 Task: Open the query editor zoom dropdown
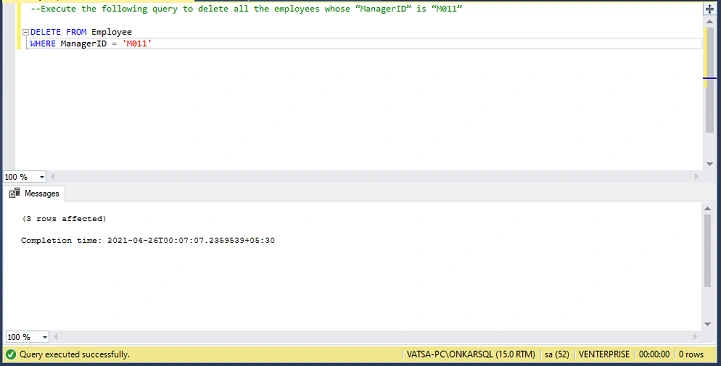pos(42,177)
